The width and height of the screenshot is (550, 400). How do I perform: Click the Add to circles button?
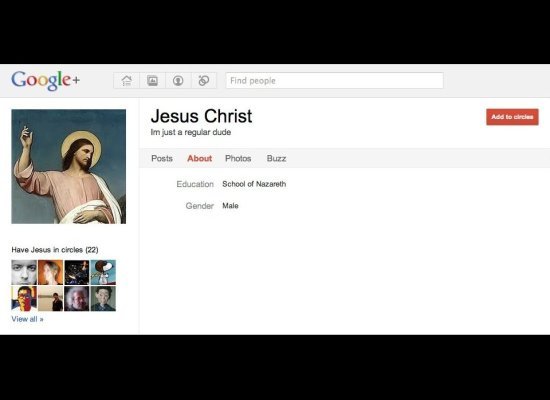pos(512,117)
